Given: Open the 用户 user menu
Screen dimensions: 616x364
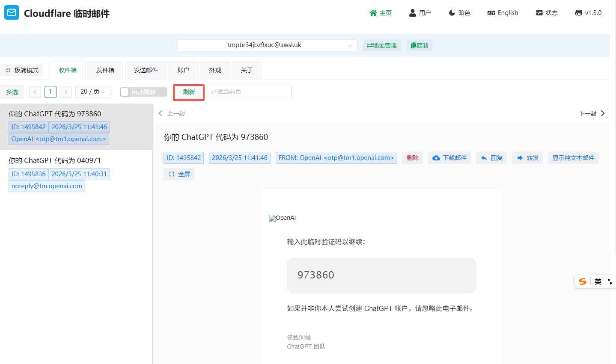Looking at the screenshot, I should pos(420,13).
